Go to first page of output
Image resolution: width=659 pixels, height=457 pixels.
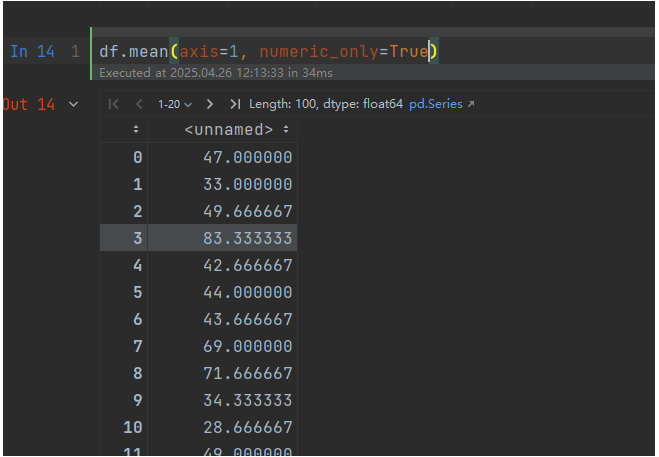tap(113, 104)
